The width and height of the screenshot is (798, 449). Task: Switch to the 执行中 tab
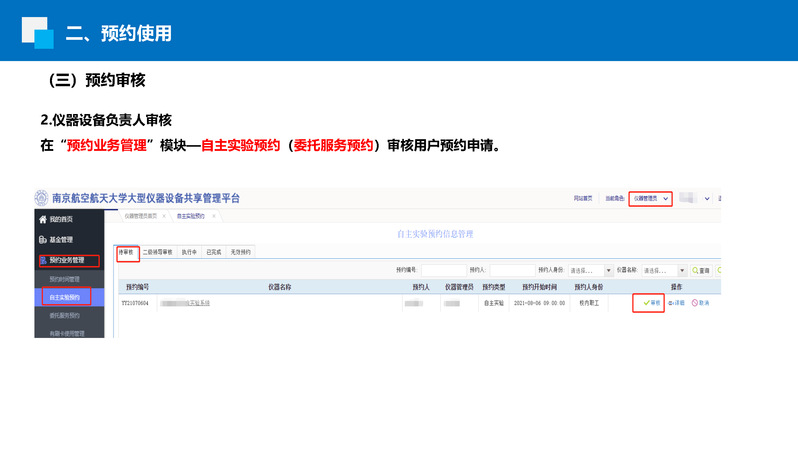click(x=189, y=252)
